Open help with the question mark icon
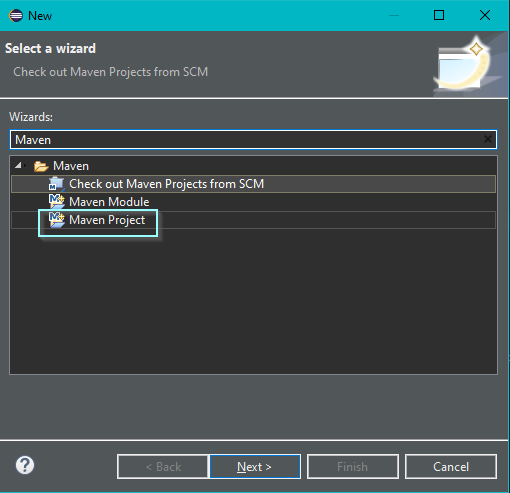Image resolution: width=510 pixels, height=493 pixels. pyautogui.click(x=25, y=465)
